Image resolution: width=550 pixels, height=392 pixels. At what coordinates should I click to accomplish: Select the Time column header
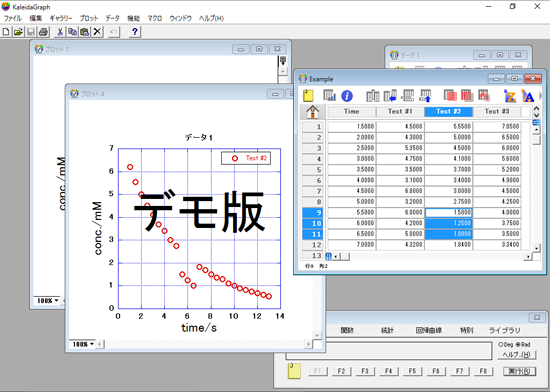click(x=351, y=111)
